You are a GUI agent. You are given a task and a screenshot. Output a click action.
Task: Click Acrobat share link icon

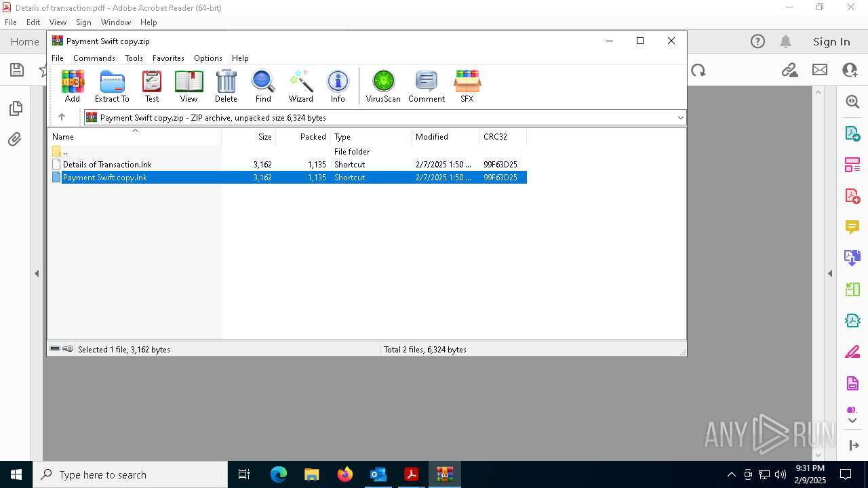click(x=789, y=70)
